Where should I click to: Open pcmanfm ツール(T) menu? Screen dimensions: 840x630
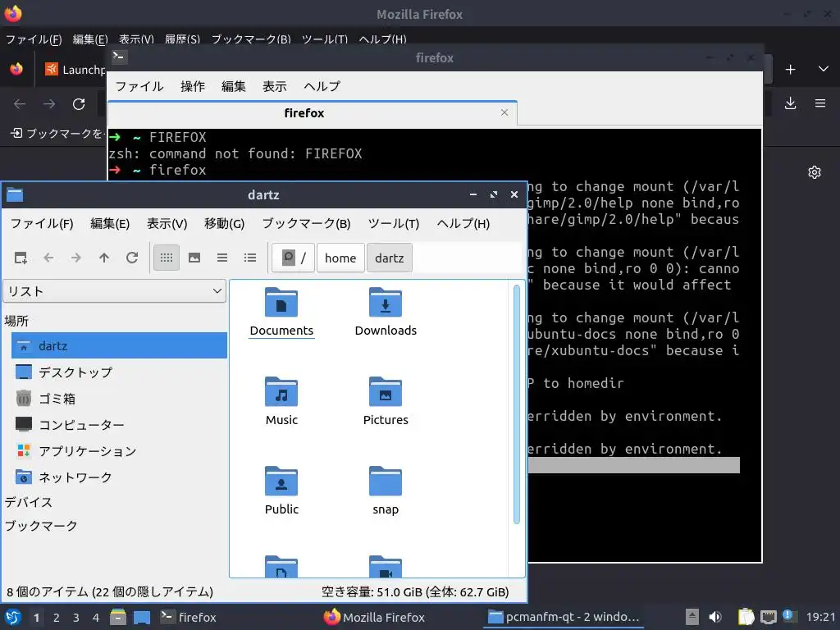(394, 223)
